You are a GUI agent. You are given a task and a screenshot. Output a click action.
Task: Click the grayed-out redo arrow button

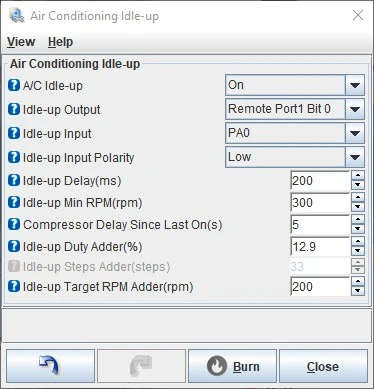(x=141, y=366)
